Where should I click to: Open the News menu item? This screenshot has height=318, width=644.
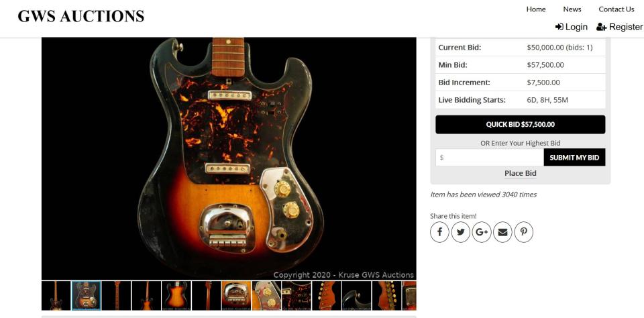pos(572,9)
